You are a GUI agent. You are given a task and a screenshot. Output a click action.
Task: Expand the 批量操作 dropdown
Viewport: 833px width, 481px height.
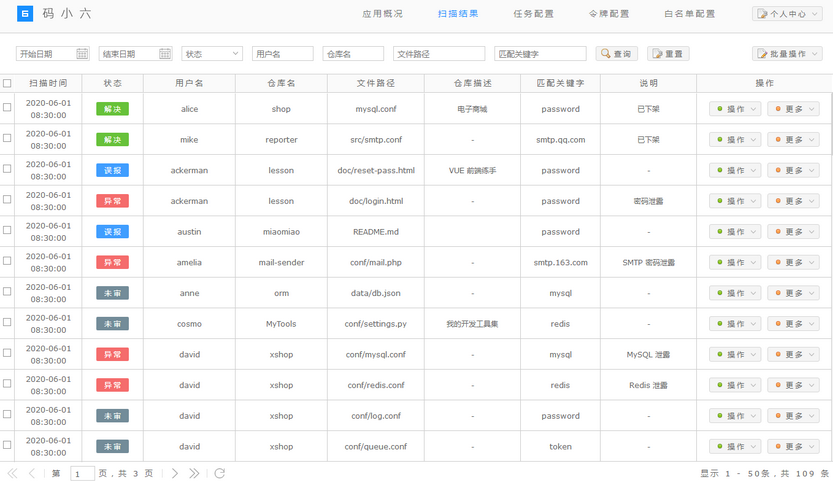point(787,54)
